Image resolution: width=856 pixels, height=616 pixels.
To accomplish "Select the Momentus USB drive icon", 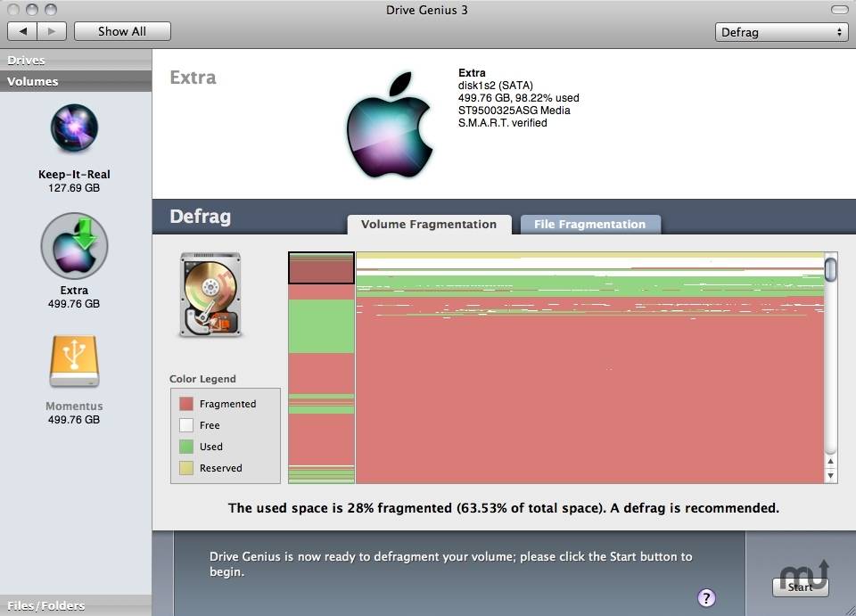I will point(74,361).
